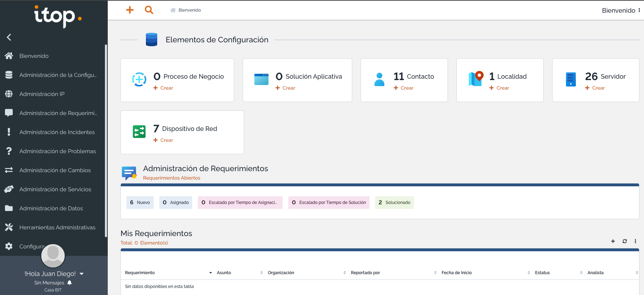Refresh the Mis Requerimientos list
The image size is (644, 295).
point(625,241)
